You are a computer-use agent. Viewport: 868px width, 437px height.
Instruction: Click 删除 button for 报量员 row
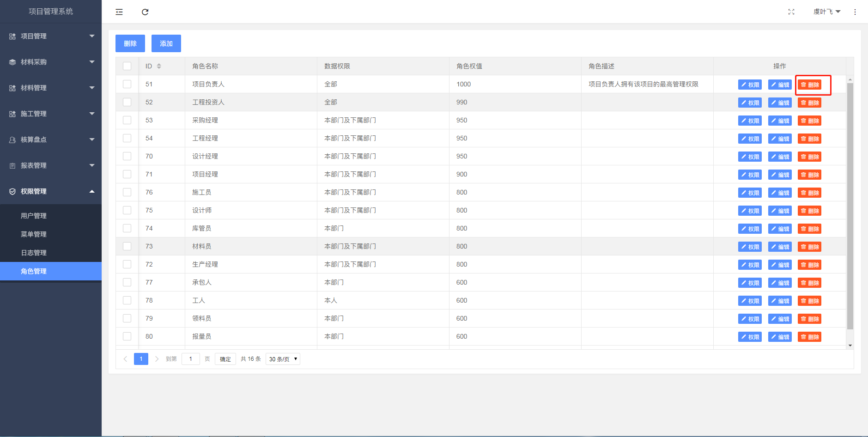[809, 337]
